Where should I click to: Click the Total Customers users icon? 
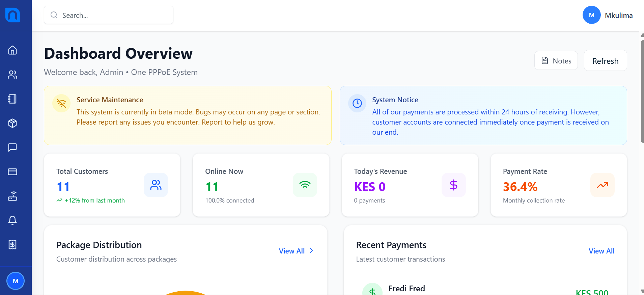(156, 185)
